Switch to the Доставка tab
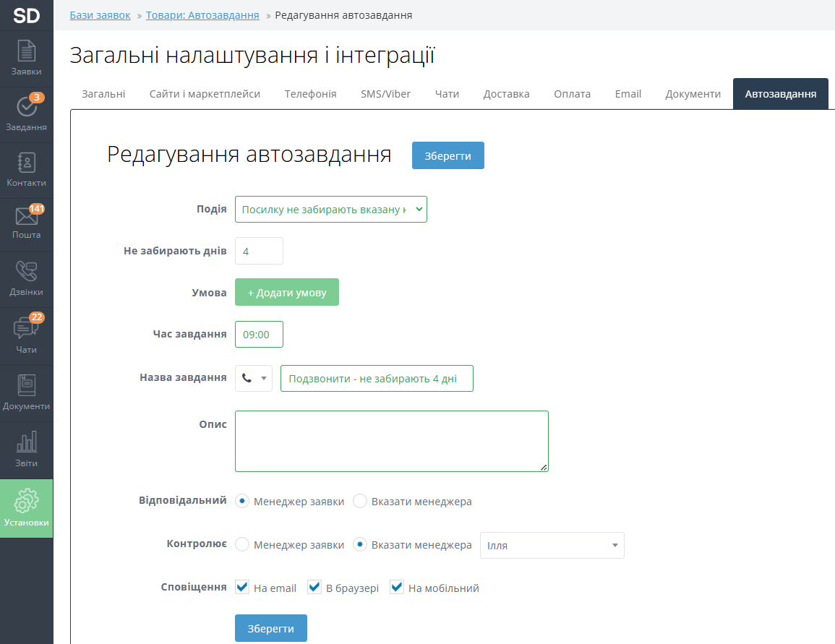The image size is (835, 644). pyautogui.click(x=506, y=94)
